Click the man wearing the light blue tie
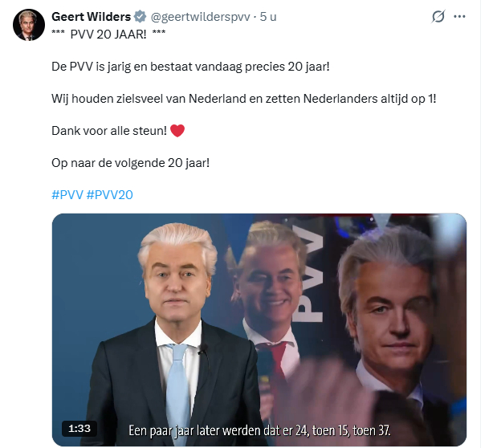The image size is (489, 448). (x=175, y=334)
